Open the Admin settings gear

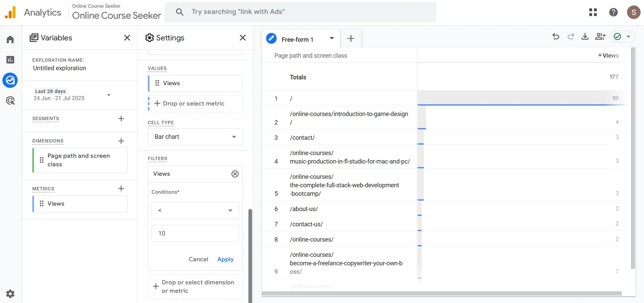10,294
